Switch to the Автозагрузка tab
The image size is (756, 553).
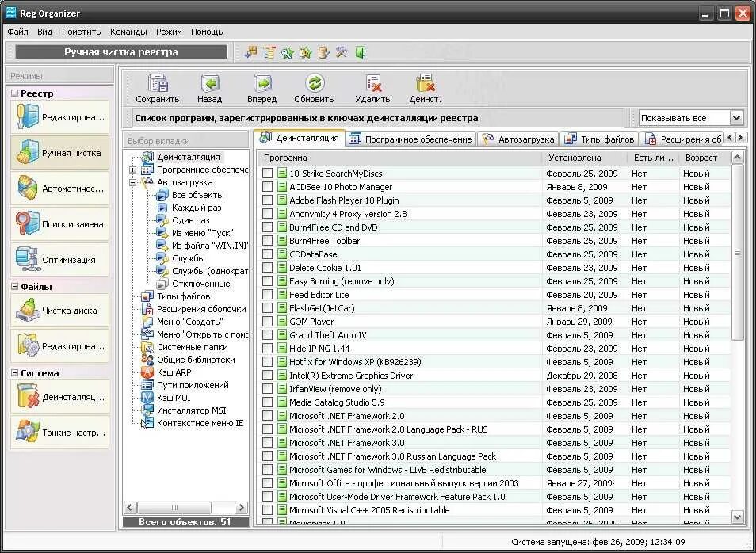[519, 139]
